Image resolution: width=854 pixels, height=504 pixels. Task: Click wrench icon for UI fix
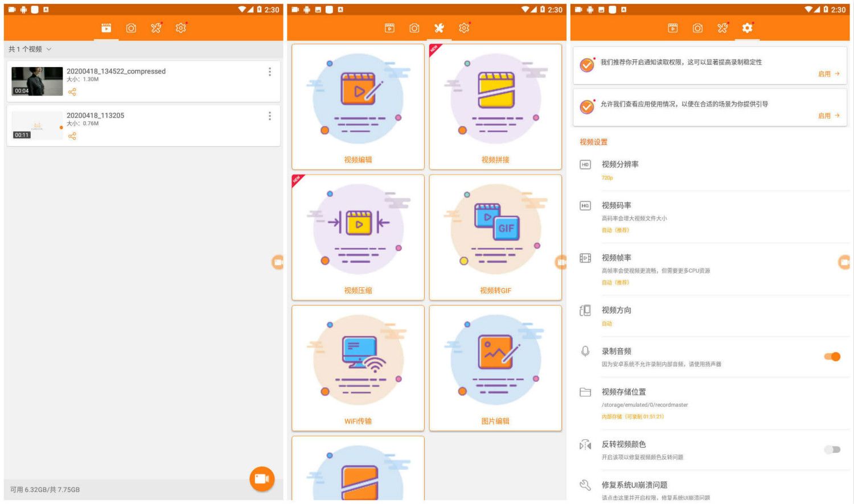coord(585,485)
